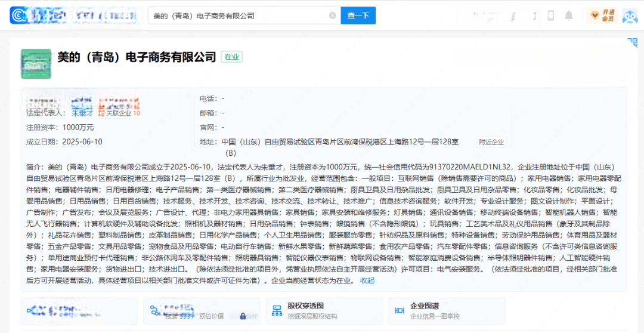Focus the company name search field

pos(244,16)
